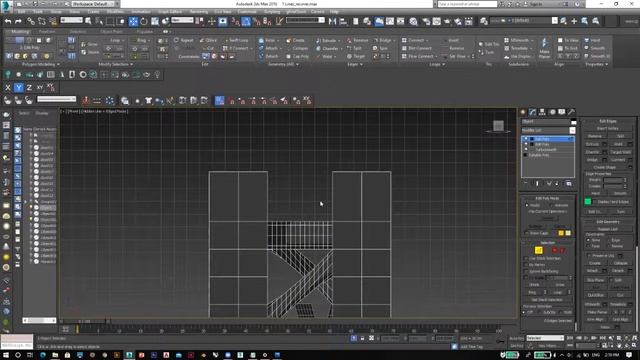Viewport: 640px width, 360px height.
Task: Click the first yellow cage color swatch
Action: coord(561,233)
